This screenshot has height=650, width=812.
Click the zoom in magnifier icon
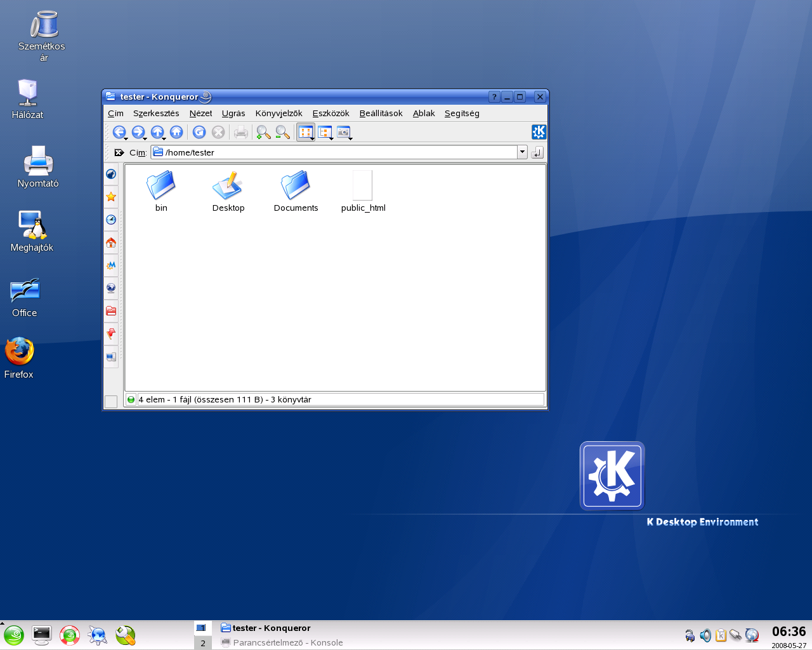click(x=263, y=132)
